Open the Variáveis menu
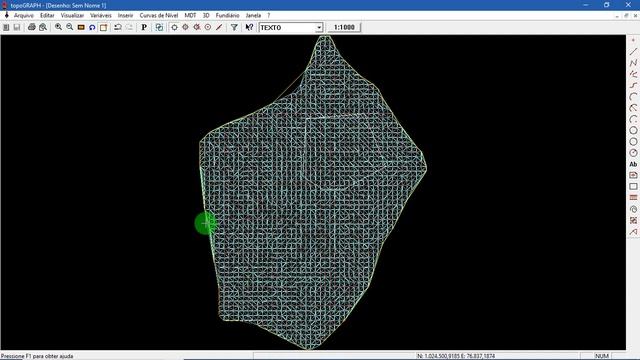The width and height of the screenshot is (640, 360). 101,16
